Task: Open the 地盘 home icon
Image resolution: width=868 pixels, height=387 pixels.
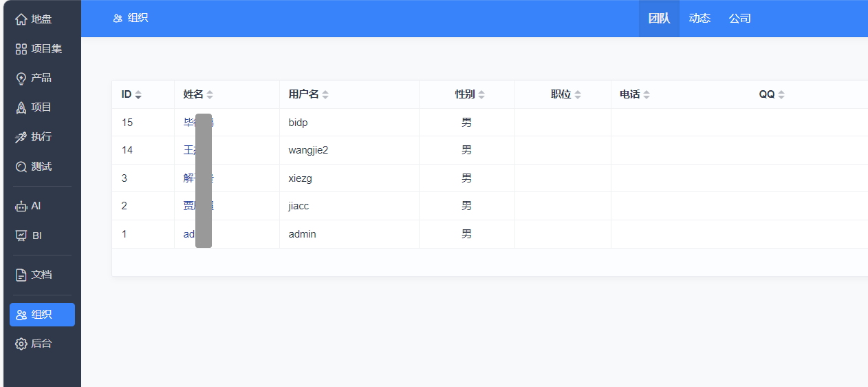Action: (21, 19)
